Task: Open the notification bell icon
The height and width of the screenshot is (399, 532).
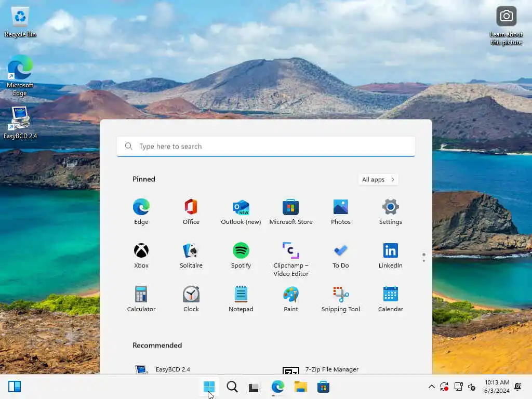Action: (x=518, y=387)
